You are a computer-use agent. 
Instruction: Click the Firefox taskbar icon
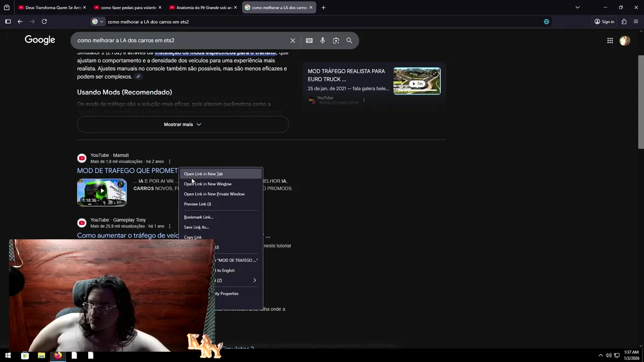58,355
